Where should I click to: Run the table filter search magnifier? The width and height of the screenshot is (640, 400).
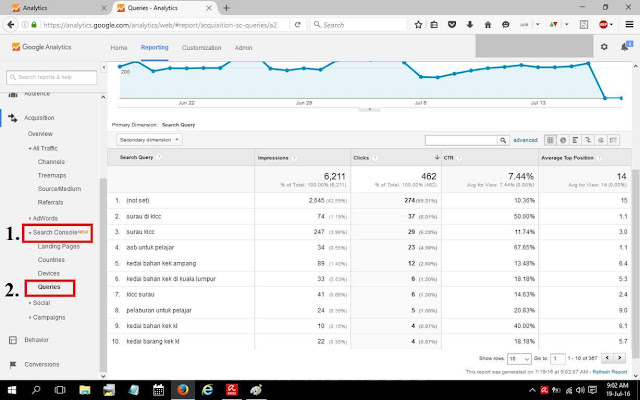click(x=503, y=140)
